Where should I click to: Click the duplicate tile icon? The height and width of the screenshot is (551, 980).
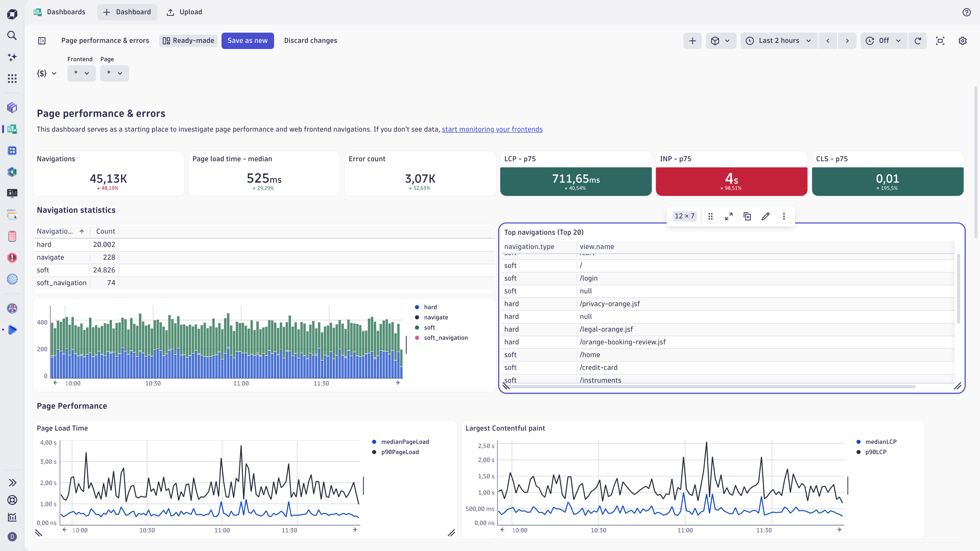pyautogui.click(x=747, y=216)
